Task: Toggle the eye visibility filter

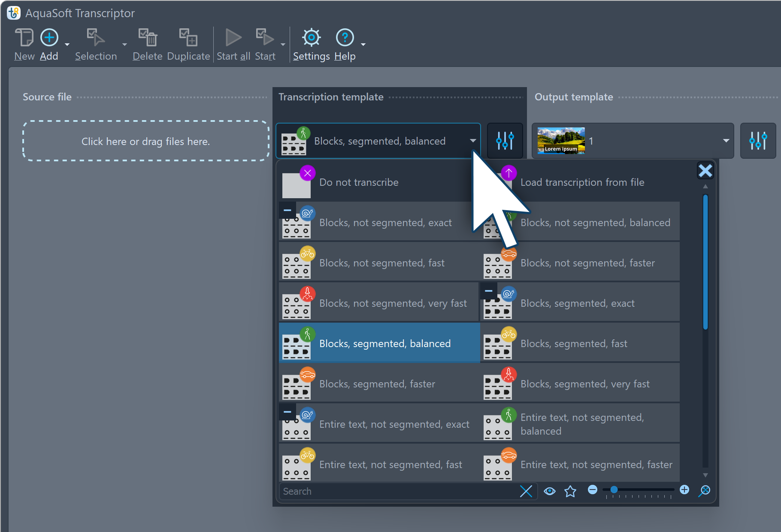Action: (x=549, y=491)
